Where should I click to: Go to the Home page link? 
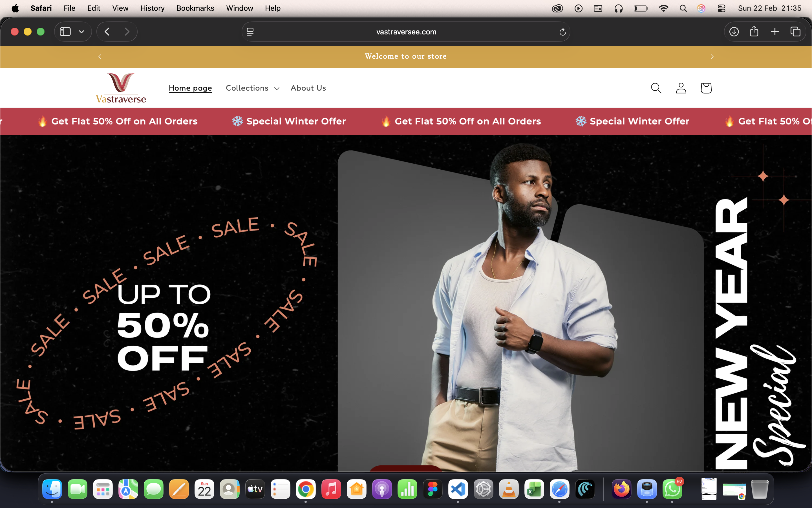point(190,88)
